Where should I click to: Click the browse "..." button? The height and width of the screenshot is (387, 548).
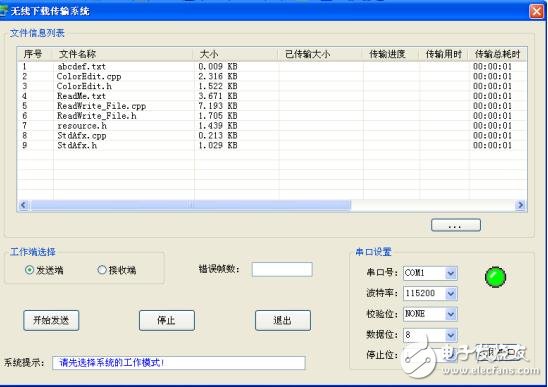coord(456,225)
